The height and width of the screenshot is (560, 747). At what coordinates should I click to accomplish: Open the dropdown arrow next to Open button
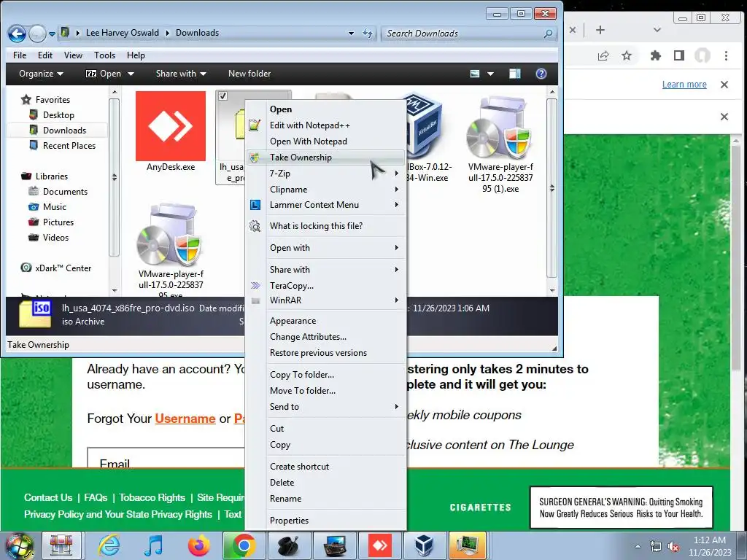131,74
